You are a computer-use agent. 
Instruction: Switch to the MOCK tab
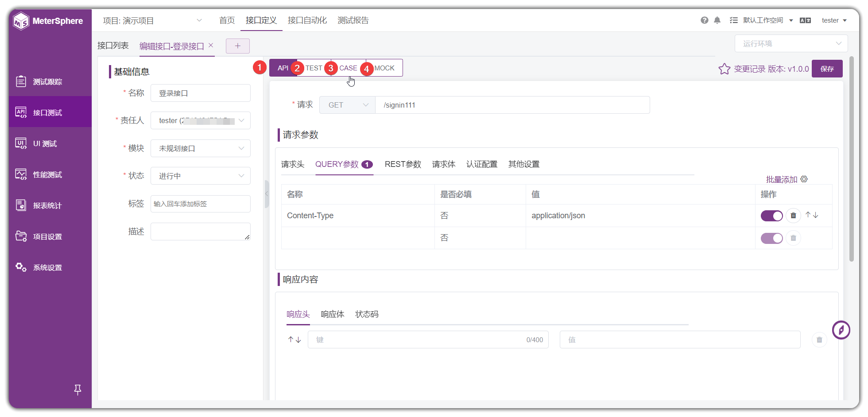[x=384, y=68]
